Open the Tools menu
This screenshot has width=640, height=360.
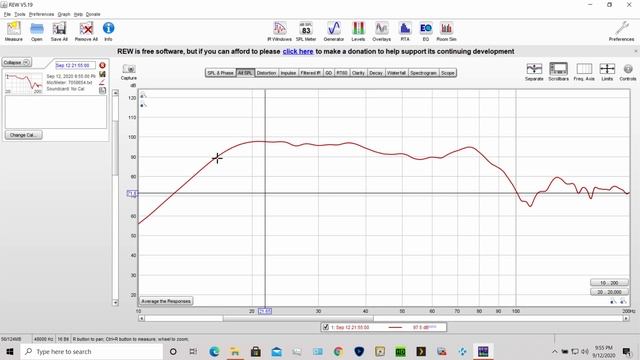tap(20, 14)
